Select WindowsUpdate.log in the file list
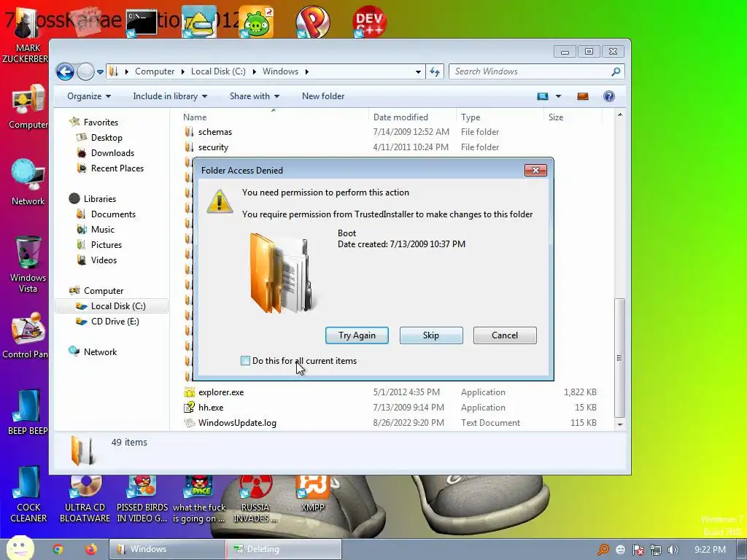The image size is (747, 560). tap(391, 423)
